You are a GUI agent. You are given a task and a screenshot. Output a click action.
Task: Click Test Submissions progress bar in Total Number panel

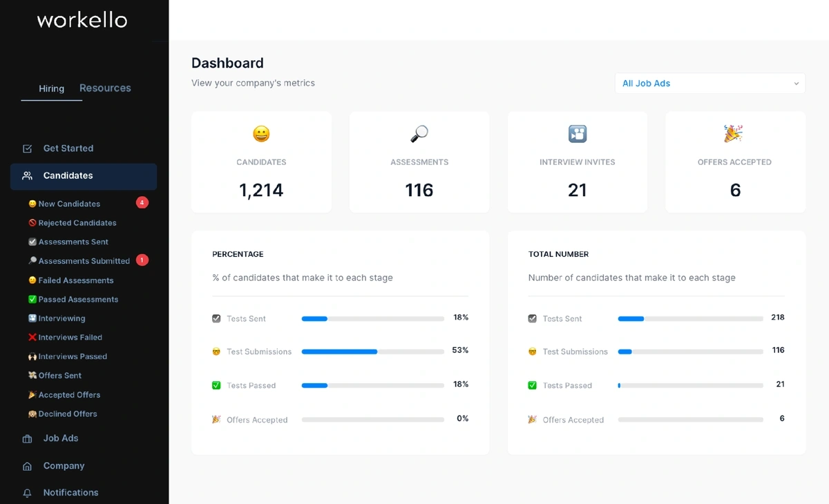(x=691, y=352)
